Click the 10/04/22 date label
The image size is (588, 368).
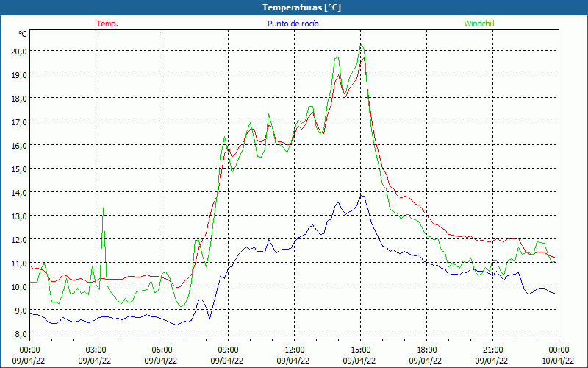coord(558,361)
